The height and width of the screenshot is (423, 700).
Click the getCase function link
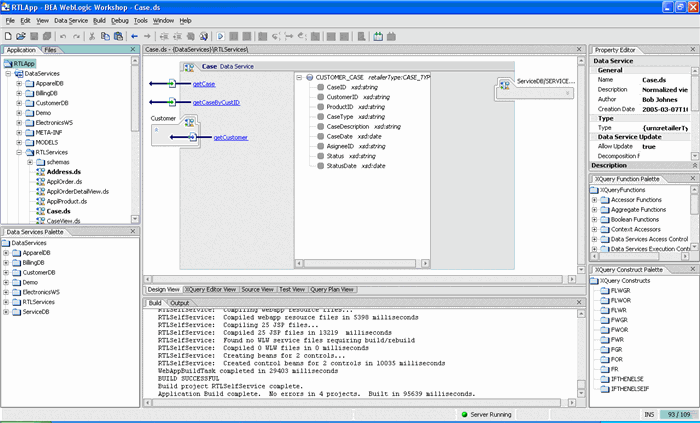(204, 84)
